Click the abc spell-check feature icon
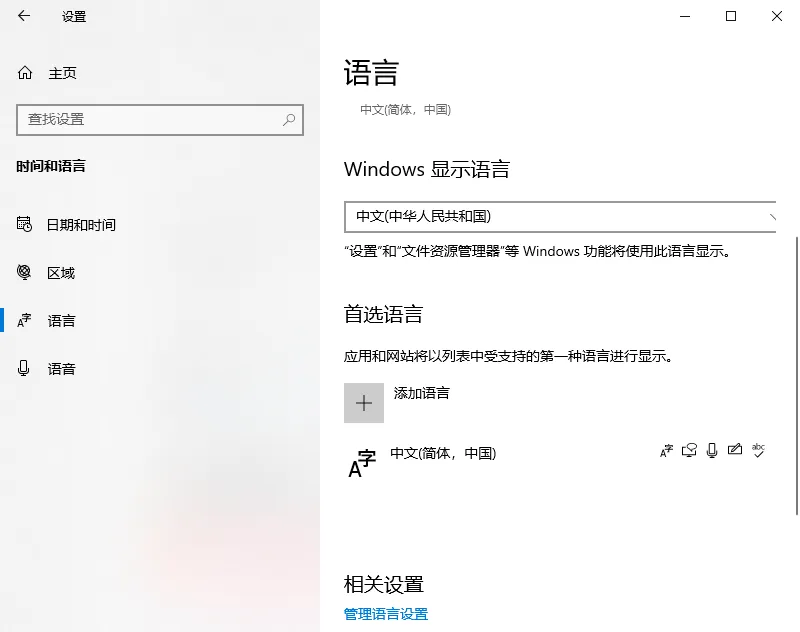This screenshot has height=632, width=800. point(758,450)
